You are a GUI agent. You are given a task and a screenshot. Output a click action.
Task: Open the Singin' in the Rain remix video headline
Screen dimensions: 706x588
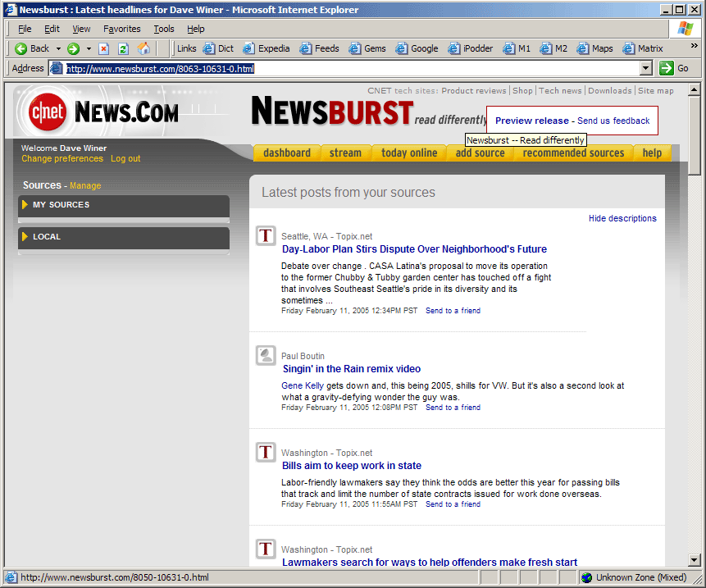pyautogui.click(x=351, y=369)
